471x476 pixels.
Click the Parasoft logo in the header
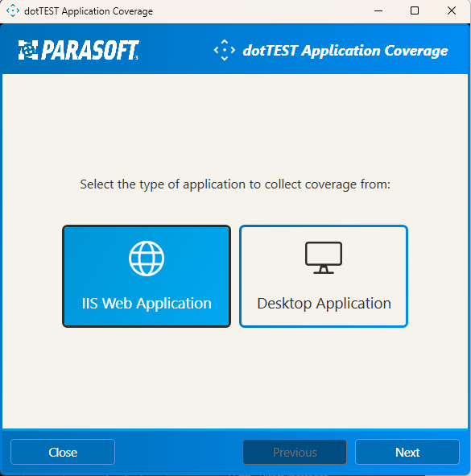click(78, 50)
